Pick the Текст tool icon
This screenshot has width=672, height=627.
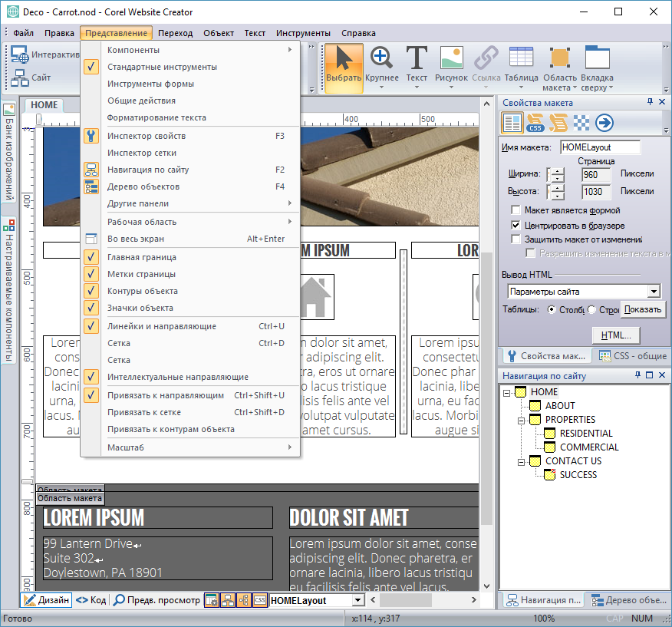tap(417, 67)
